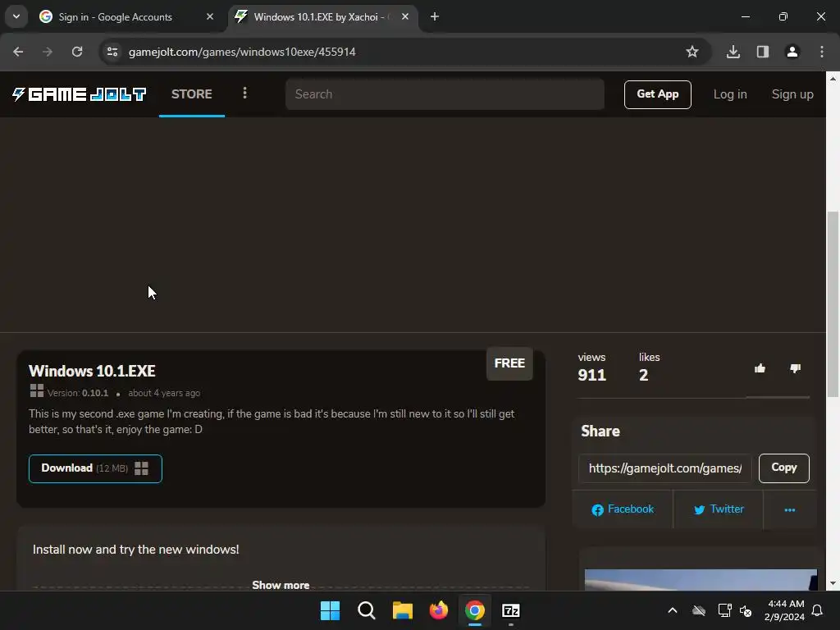Click the Windows 10.1.EXE package title
The height and width of the screenshot is (630, 840).
coord(92,371)
